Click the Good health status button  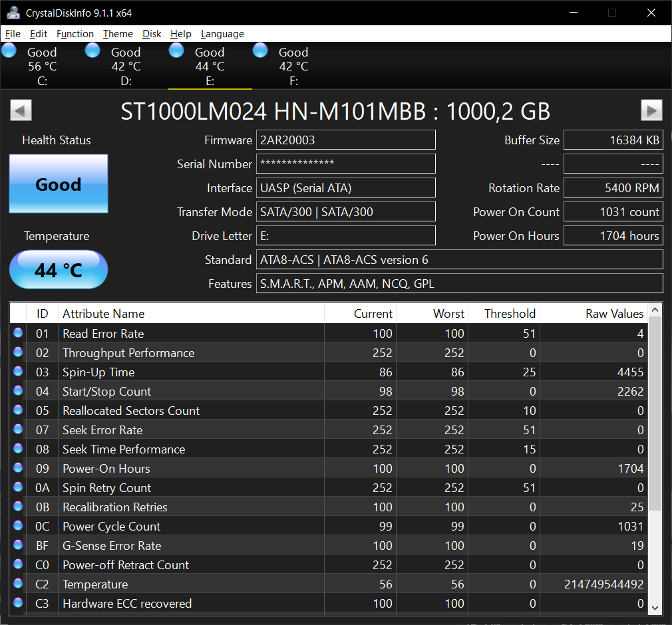pyautogui.click(x=59, y=184)
